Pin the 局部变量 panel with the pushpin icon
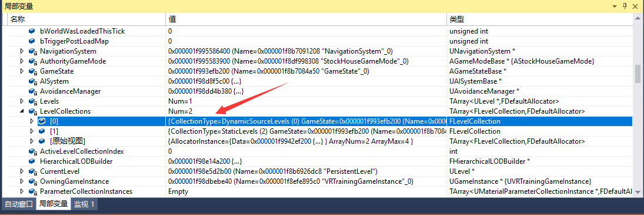 pyautogui.click(x=625, y=6)
